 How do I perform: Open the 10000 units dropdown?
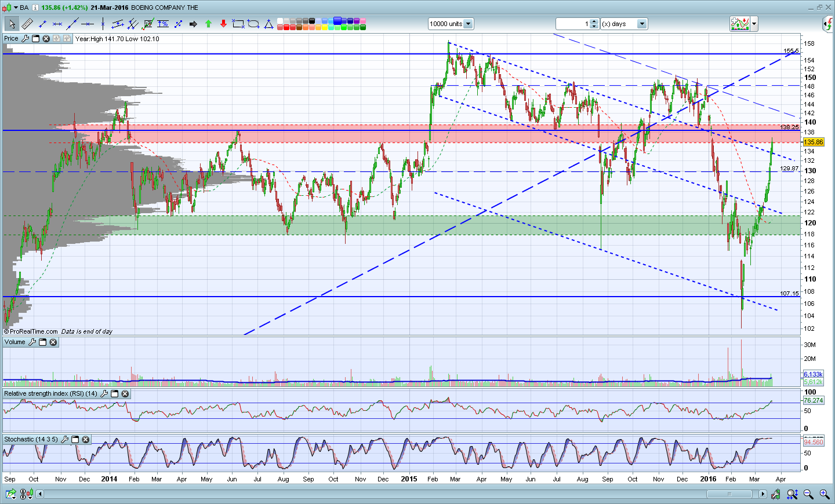point(468,24)
